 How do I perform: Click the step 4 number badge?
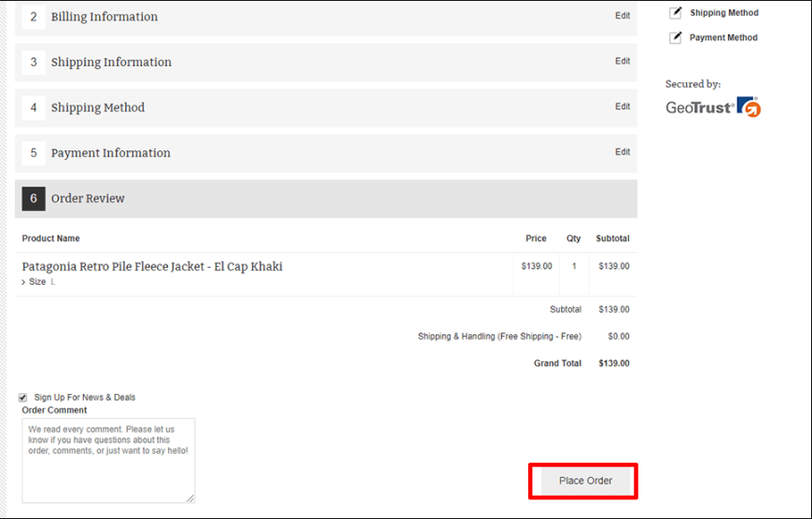pos(34,107)
